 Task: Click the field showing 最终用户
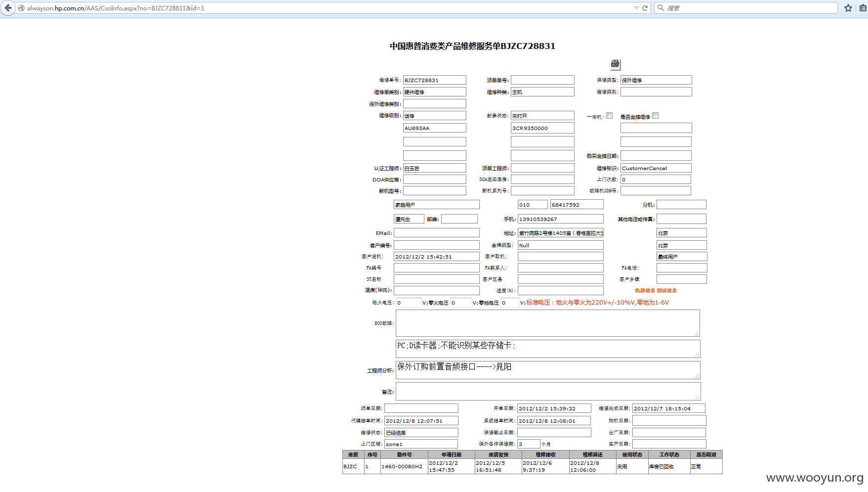point(682,257)
